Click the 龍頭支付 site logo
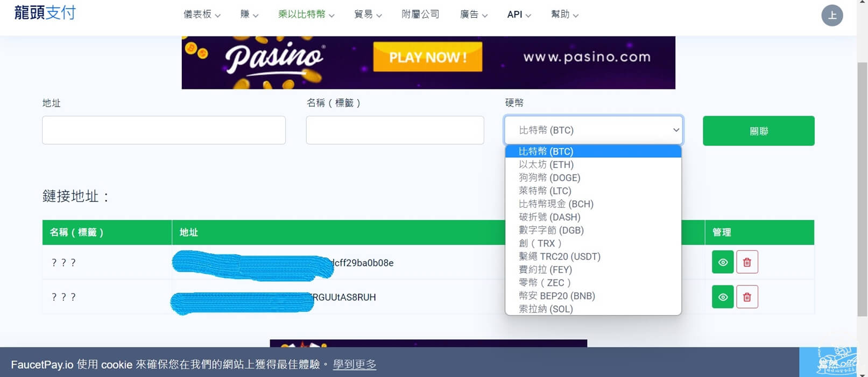This screenshot has width=868, height=377. tap(45, 13)
